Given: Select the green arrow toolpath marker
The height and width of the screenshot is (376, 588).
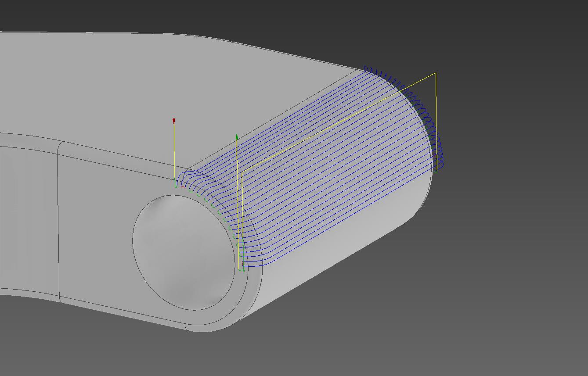Looking at the screenshot, I should pos(237,137).
